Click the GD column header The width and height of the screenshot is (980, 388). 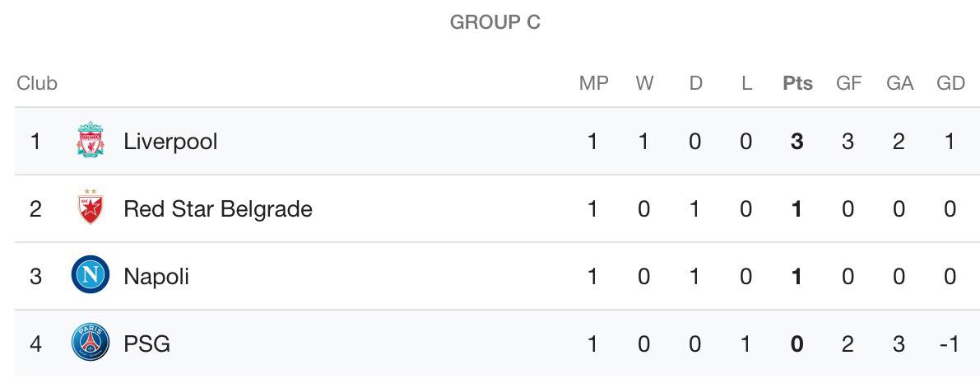[950, 83]
